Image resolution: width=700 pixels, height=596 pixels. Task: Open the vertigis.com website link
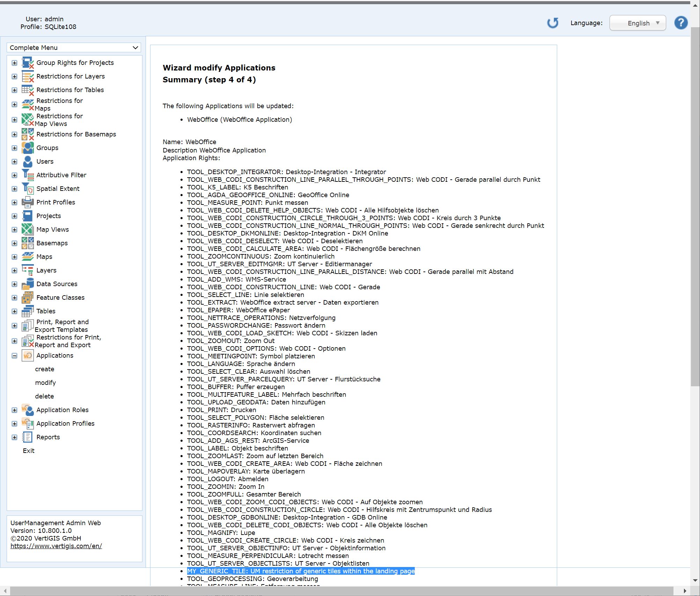tap(56, 546)
